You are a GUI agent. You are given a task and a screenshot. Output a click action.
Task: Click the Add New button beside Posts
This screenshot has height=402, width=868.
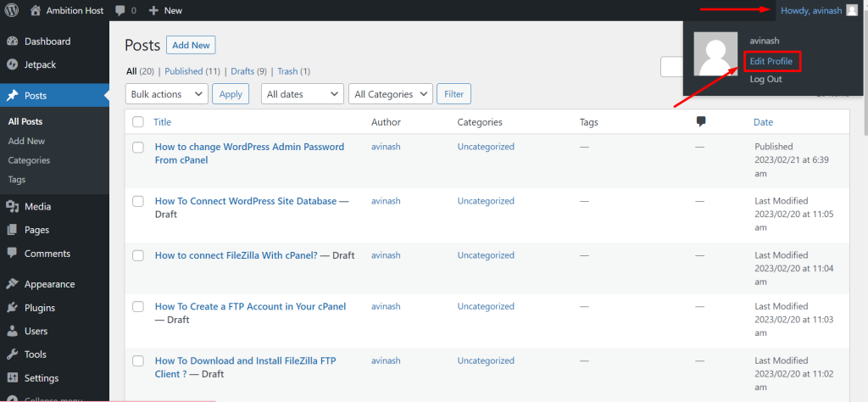191,46
